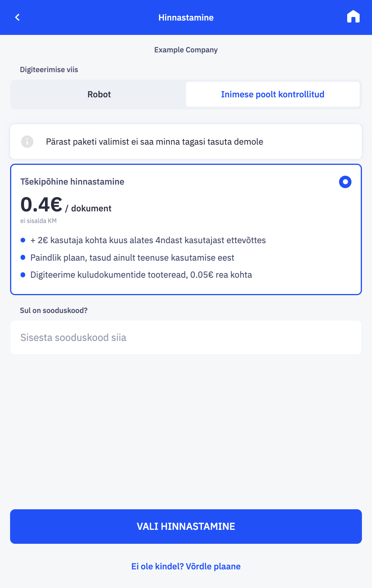Switch to the Robot digitization tab
372x588 pixels.
(99, 94)
